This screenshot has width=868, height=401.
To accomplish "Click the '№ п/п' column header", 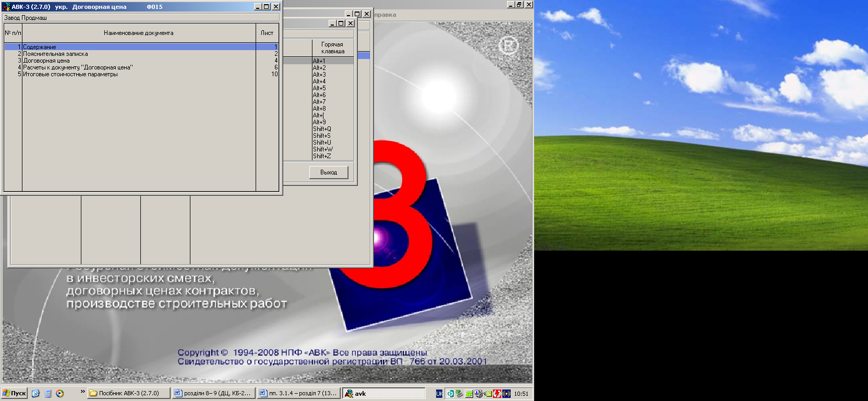I will tap(13, 33).
